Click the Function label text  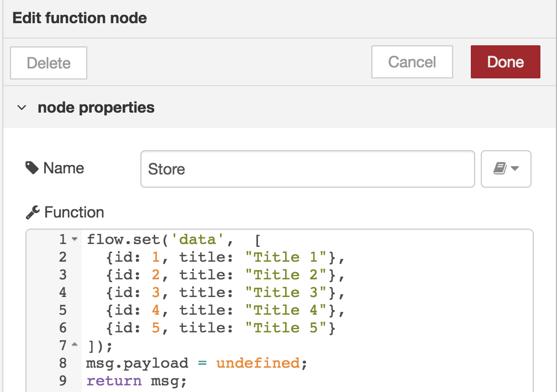74,213
